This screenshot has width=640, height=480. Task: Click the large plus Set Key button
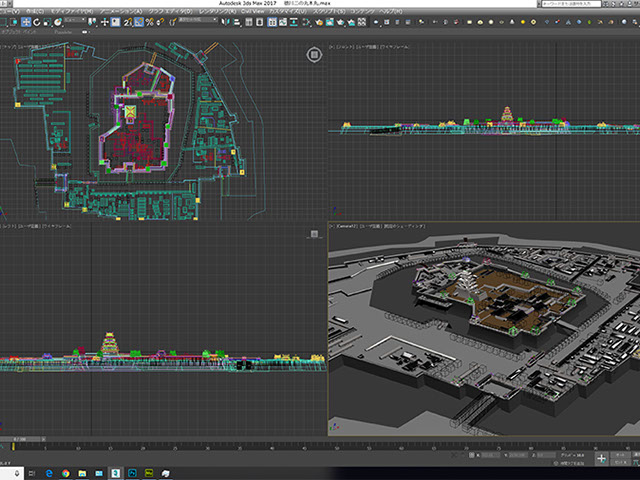click(602, 457)
